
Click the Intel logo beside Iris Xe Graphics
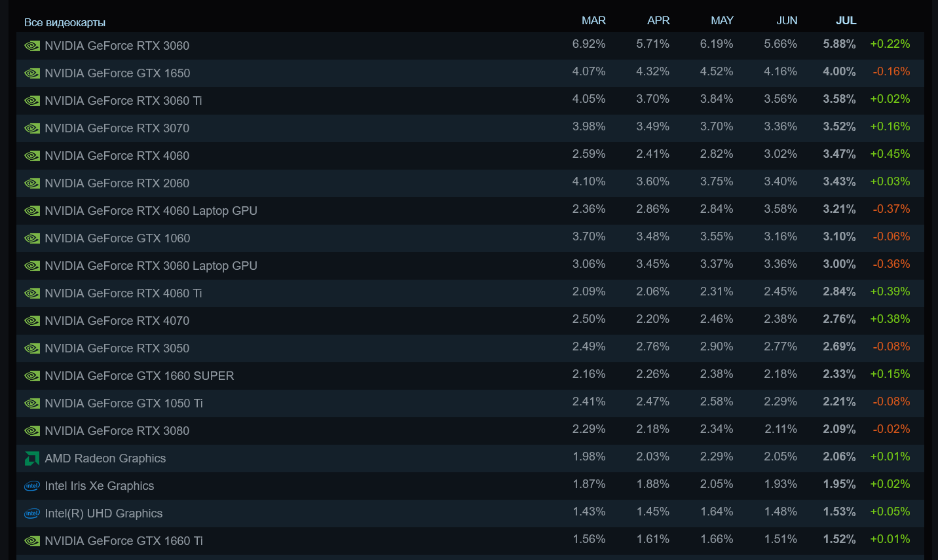click(x=31, y=486)
